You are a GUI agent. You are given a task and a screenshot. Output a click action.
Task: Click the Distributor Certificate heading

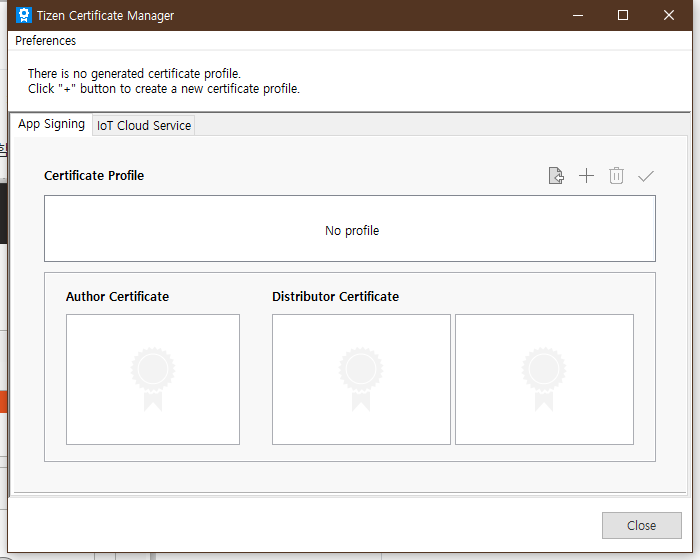(335, 297)
